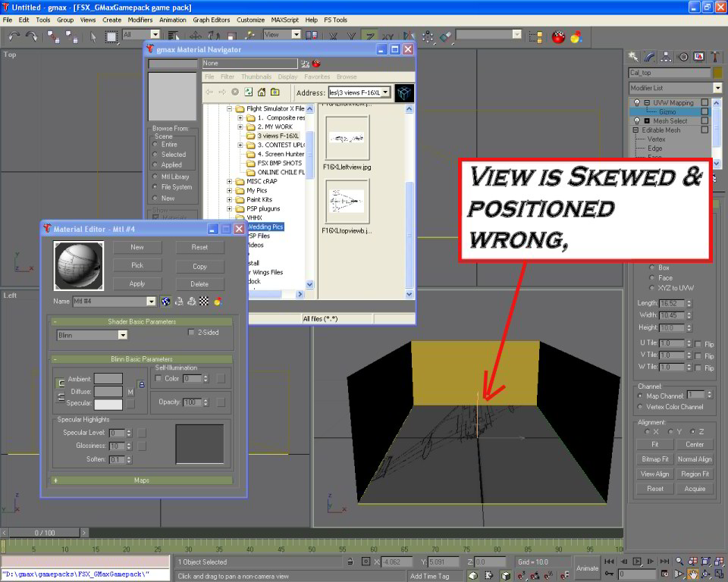The width and height of the screenshot is (728, 582).
Task: Click the Diffuse color swatch
Action: (x=108, y=392)
